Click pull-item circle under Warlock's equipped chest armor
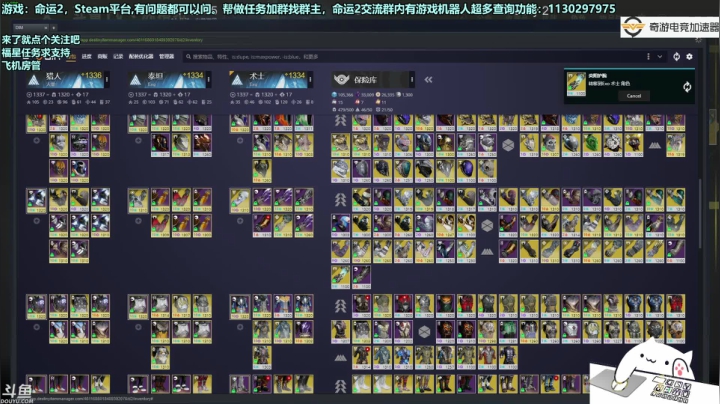The image size is (720, 404). coord(240,327)
